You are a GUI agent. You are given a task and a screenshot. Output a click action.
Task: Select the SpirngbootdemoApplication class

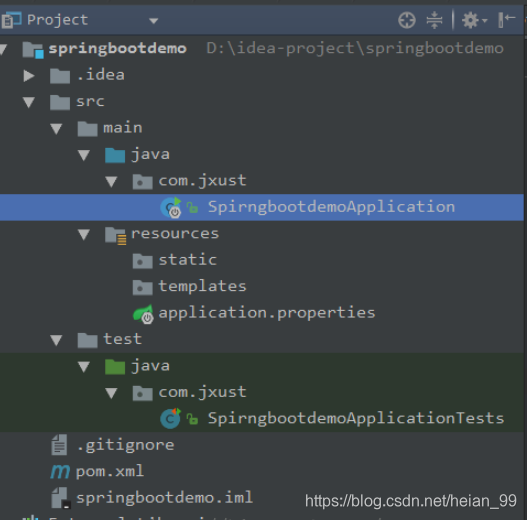331,207
